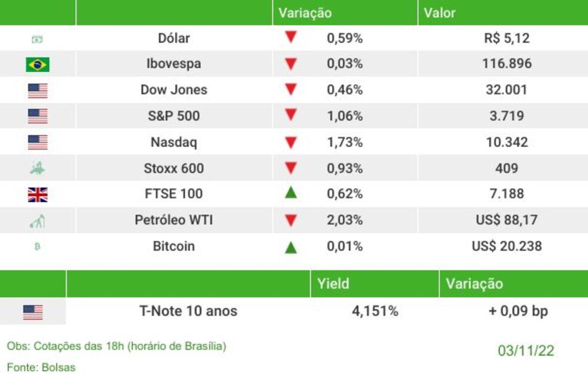Click the green up arrow for FTSE 100
The image size is (588, 379).
click(x=290, y=192)
